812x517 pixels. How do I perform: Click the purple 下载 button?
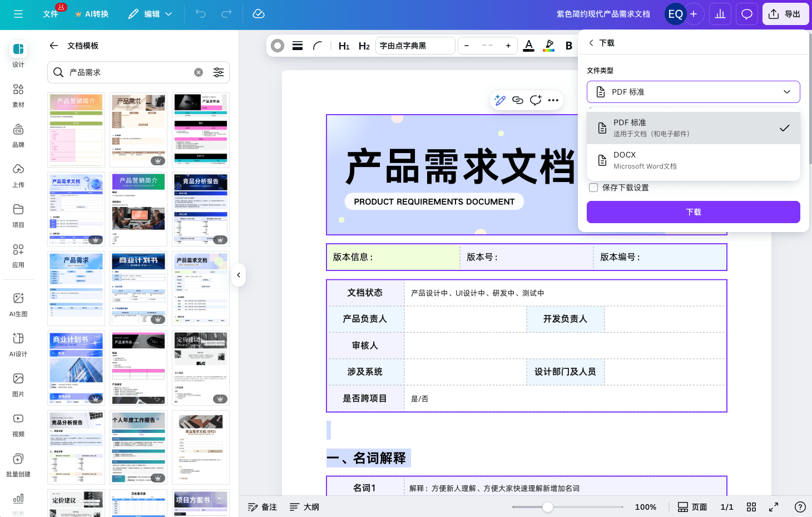click(x=694, y=212)
